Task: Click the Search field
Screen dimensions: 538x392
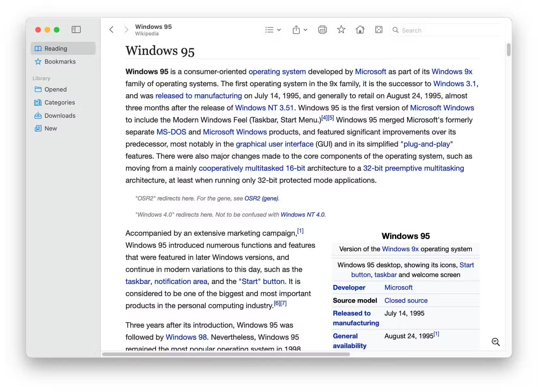Action: tap(447, 30)
